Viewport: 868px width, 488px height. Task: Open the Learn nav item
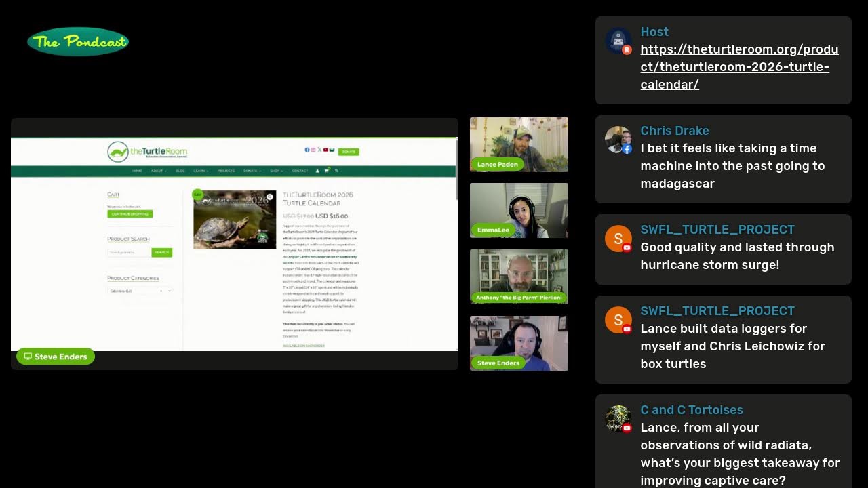coord(199,171)
